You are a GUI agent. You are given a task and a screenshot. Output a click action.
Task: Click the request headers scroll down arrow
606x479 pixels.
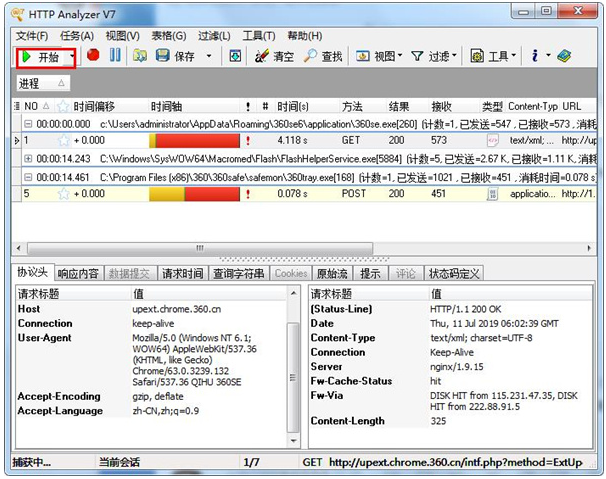click(x=294, y=440)
